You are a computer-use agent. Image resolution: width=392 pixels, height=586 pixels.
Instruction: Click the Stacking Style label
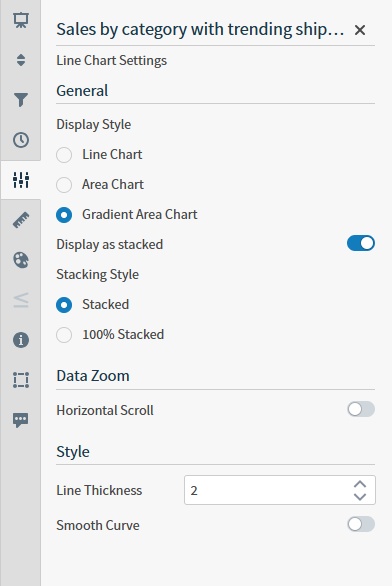[x=98, y=275]
